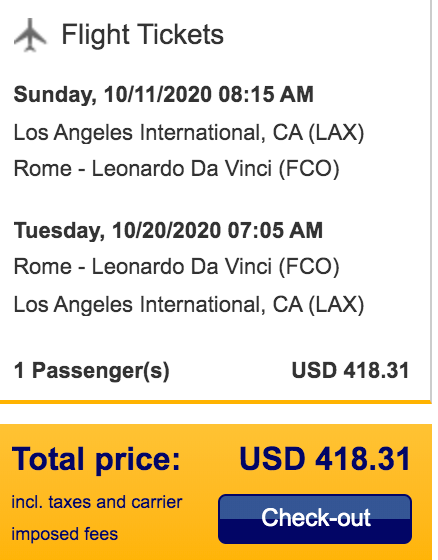Click the return flight Rome (FCO) origin line
The height and width of the screenshot is (560, 438).
point(176,267)
